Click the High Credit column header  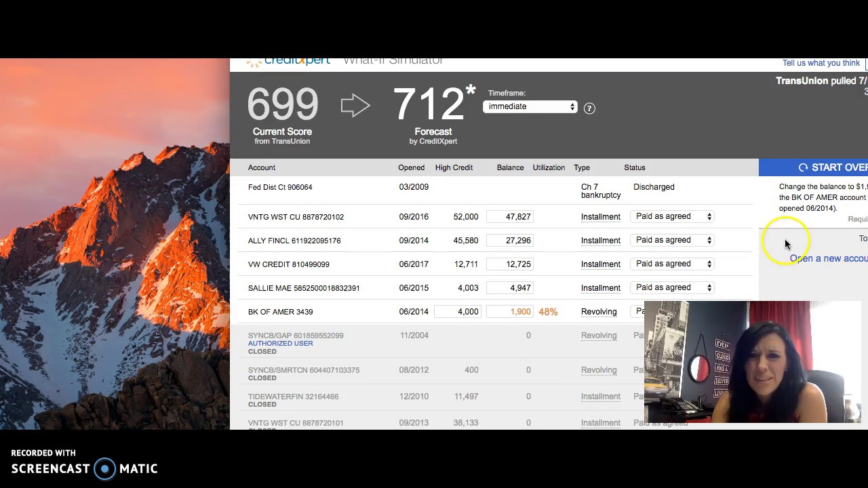[x=454, y=167]
